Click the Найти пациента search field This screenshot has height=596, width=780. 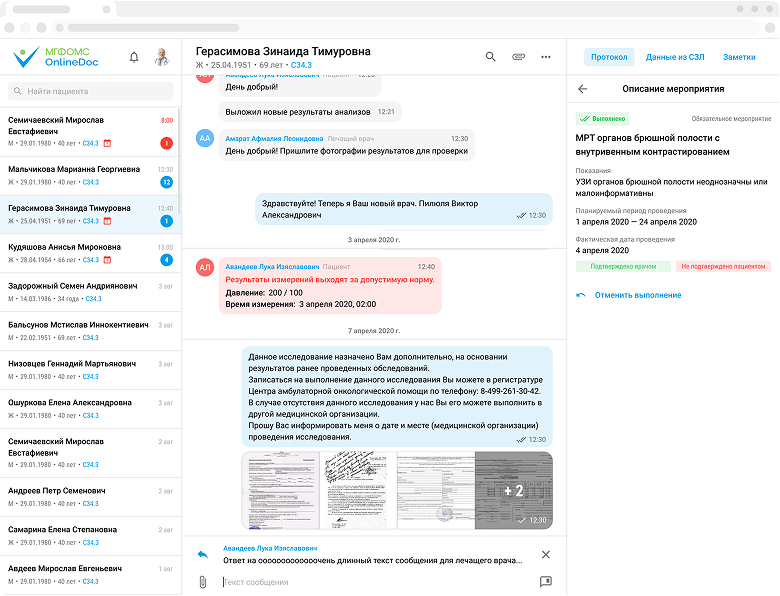(x=90, y=91)
